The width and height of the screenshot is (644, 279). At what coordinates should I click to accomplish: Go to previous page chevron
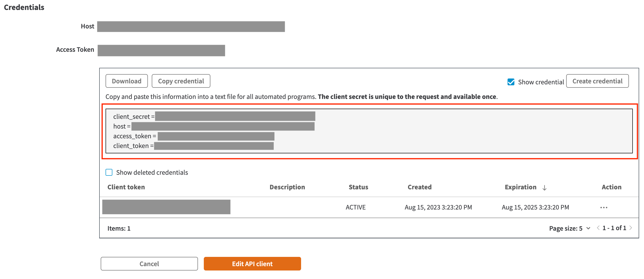598,228
